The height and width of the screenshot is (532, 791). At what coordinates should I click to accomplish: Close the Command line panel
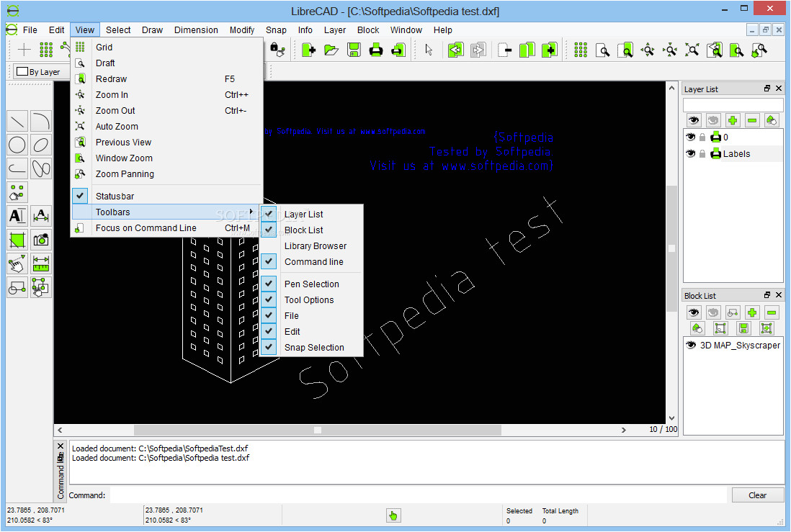(61, 446)
